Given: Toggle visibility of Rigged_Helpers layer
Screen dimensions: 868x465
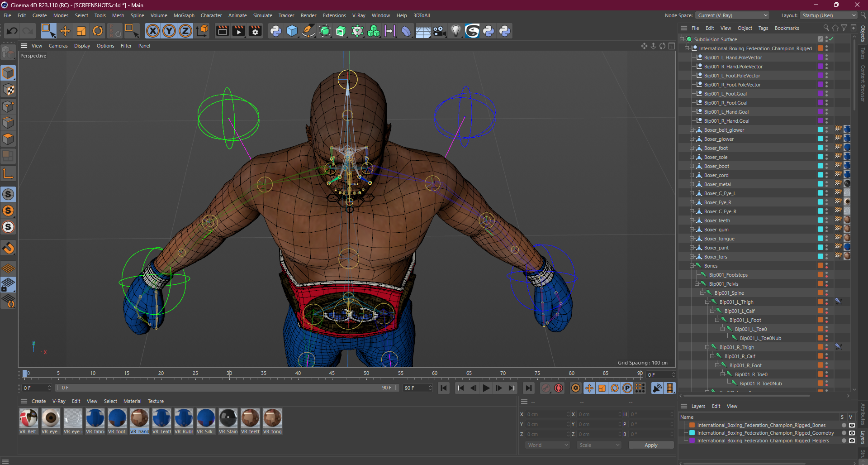Looking at the screenshot, I should (x=852, y=441).
